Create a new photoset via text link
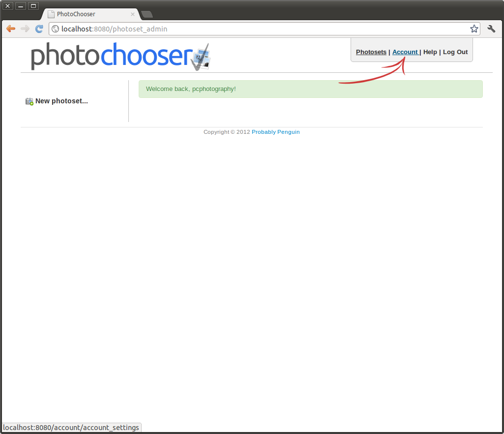 [61, 101]
